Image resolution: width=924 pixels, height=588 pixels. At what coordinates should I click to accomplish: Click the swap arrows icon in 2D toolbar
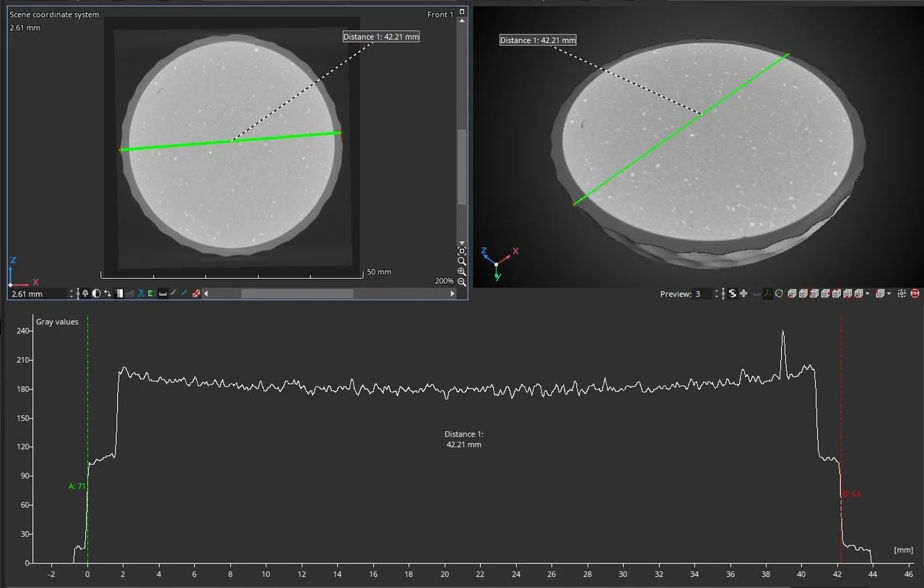click(108, 294)
